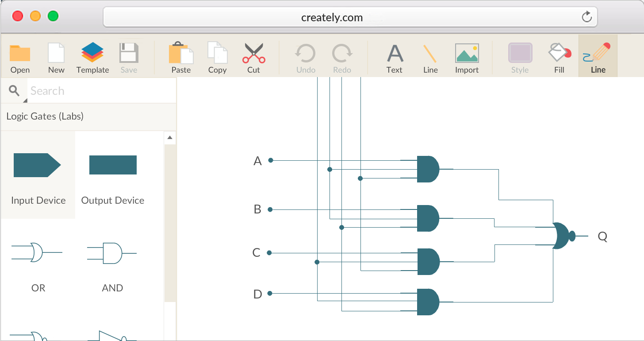Click the terminal dot next to A
644x341 pixels.
pos(271,160)
